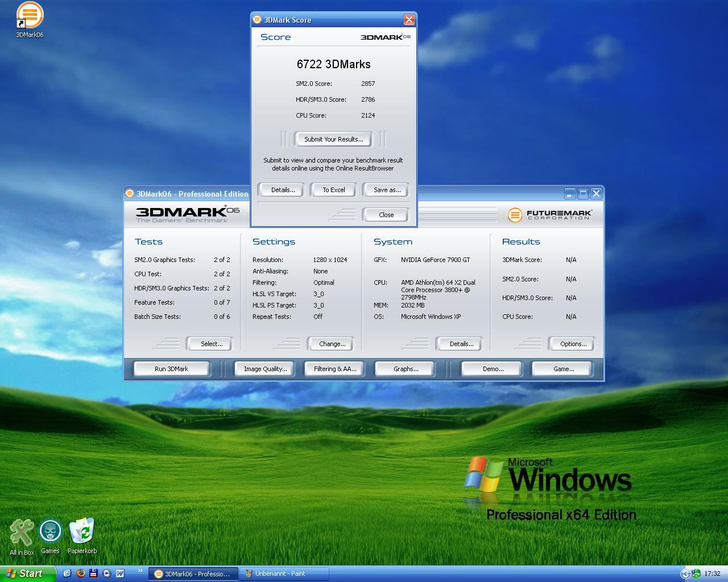728x582 pixels.
Task: Open the Games desktop icon
Action: click(x=50, y=537)
